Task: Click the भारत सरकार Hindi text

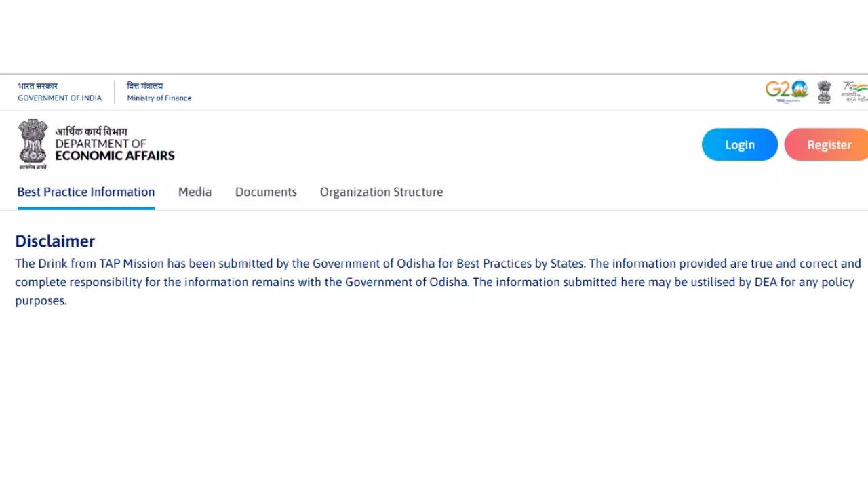Action: tap(38, 86)
